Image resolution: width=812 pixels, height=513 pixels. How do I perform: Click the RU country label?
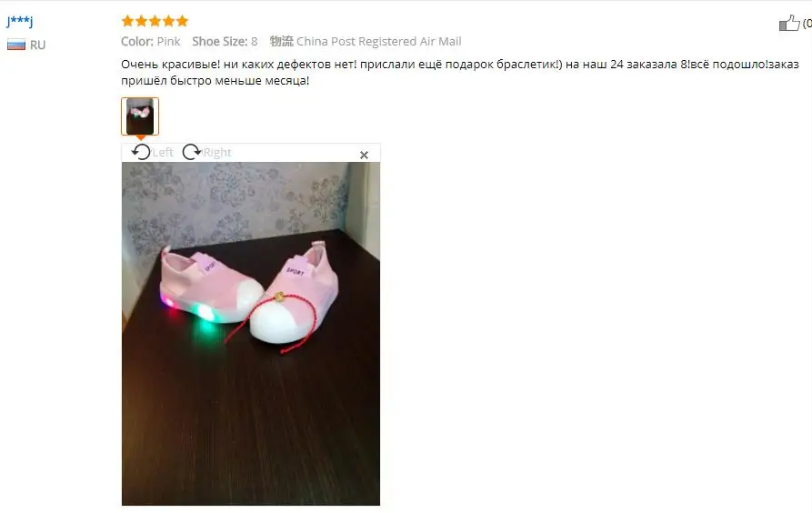click(38, 45)
